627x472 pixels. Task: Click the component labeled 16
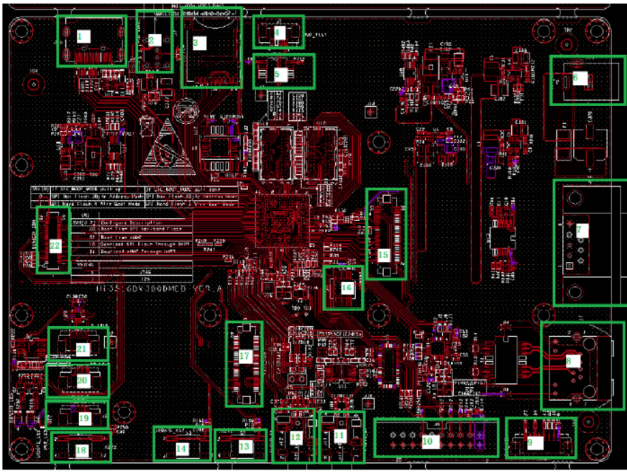click(x=346, y=287)
